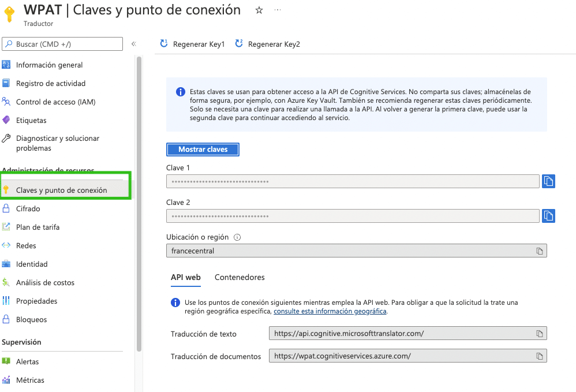Screen dimensions: 576x392
Task: Click the Traducción de texto URL field
Action: pos(407,334)
